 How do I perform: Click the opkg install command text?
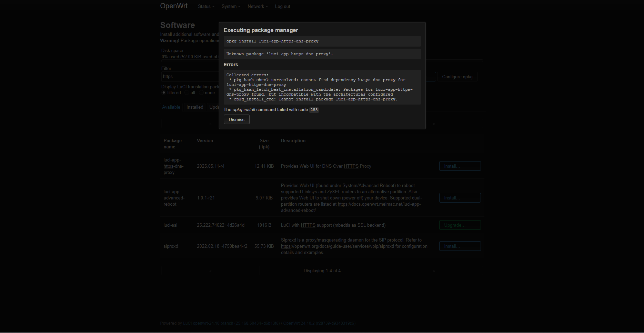pyautogui.click(x=272, y=41)
